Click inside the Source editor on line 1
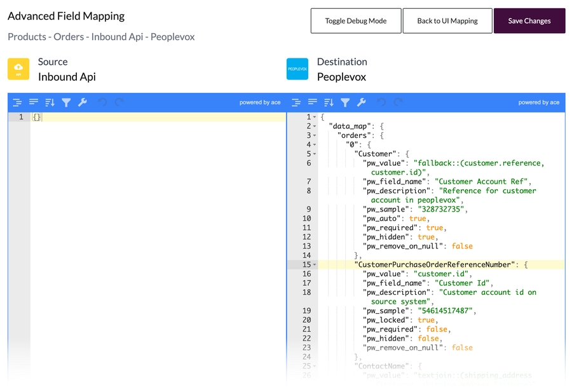Screen dimensions: 572x392 click(x=159, y=118)
